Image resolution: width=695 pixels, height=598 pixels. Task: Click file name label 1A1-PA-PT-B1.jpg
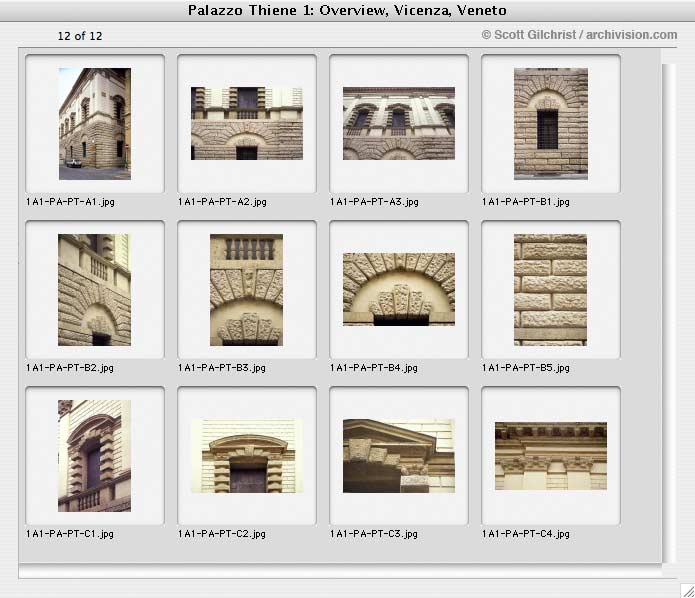point(526,202)
